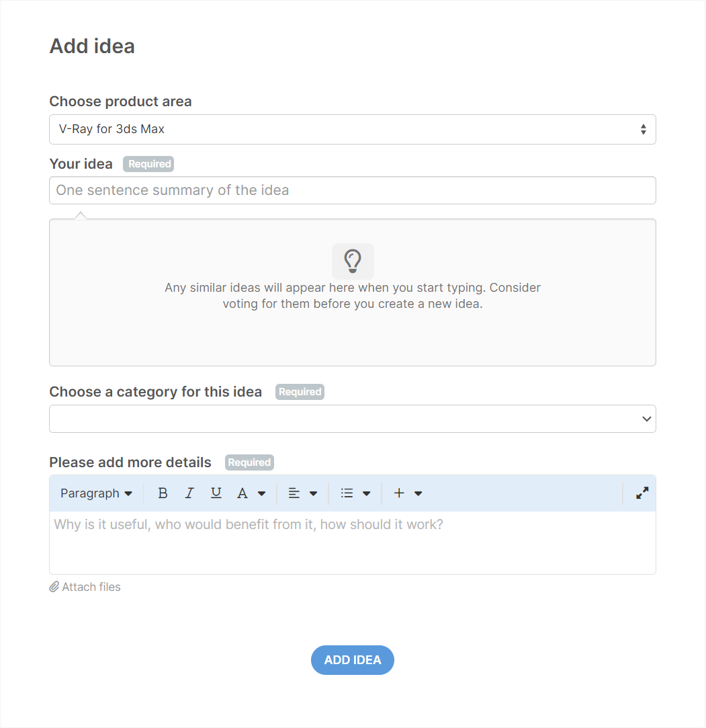Expand the text color dropdown arrow
The height and width of the screenshot is (728, 706).
pos(262,493)
